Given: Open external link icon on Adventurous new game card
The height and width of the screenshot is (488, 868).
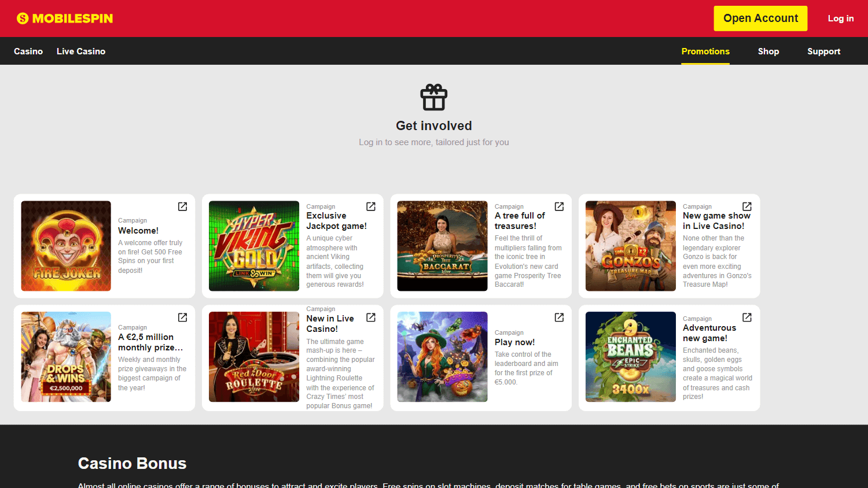Looking at the screenshot, I should click(x=747, y=317).
